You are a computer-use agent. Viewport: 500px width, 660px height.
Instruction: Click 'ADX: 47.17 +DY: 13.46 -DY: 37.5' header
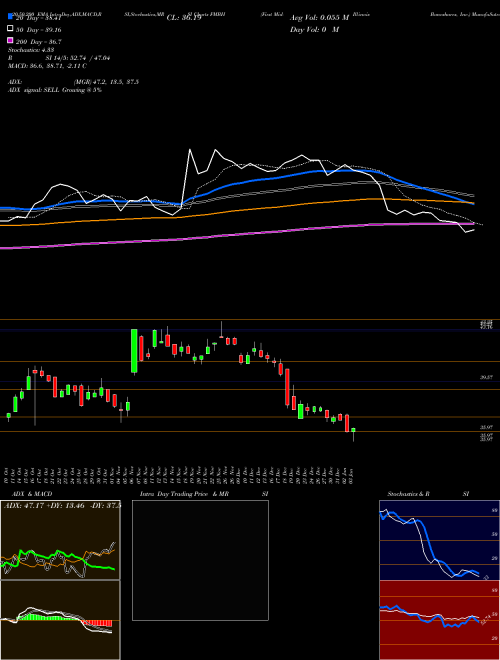(61, 505)
